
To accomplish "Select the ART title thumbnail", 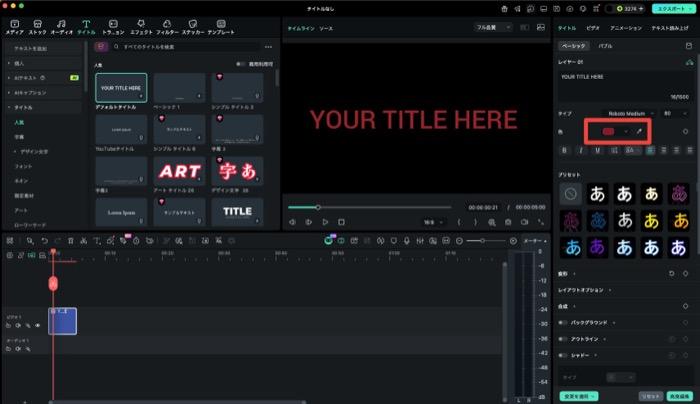I will [179, 171].
